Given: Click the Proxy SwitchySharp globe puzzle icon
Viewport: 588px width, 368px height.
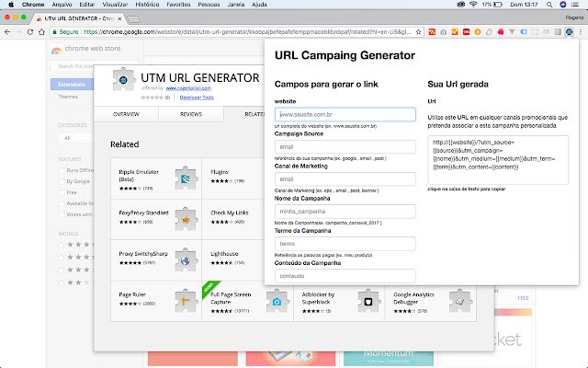Looking at the screenshot, I should (x=186, y=259).
